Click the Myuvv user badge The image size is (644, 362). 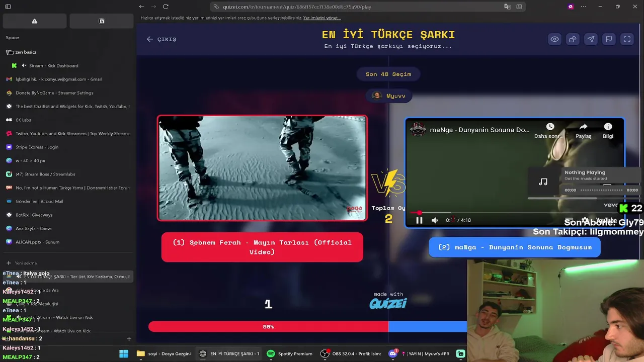click(x=389, y=96)
